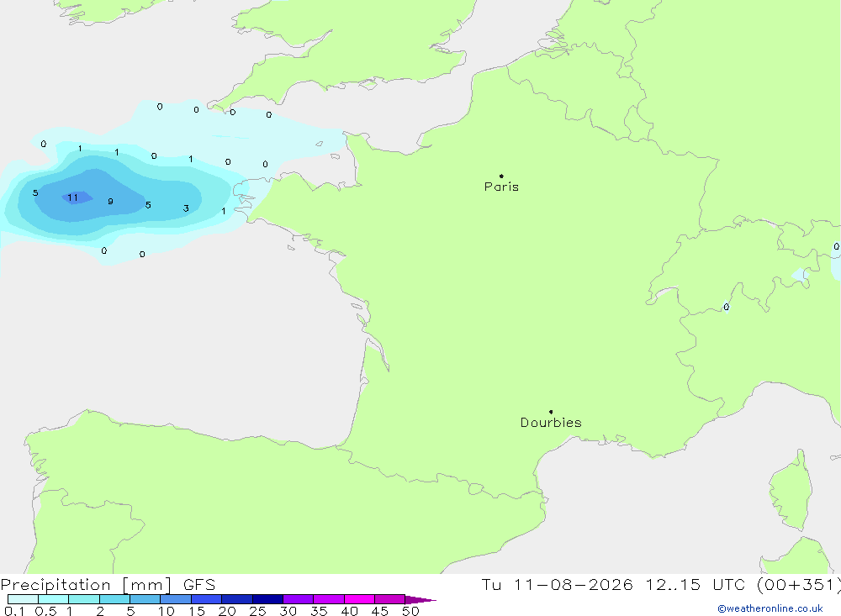Screen dimensions: 841x616
Task: Select the 10–15 mm legend swatch
Action: (176, 599)
